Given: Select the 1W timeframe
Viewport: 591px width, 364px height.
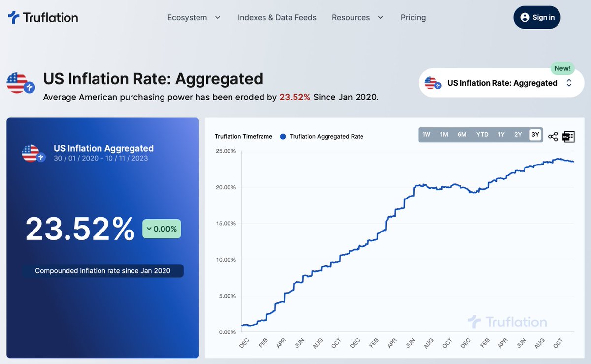Looking at the screenshot, I should (x=427, y=135).
